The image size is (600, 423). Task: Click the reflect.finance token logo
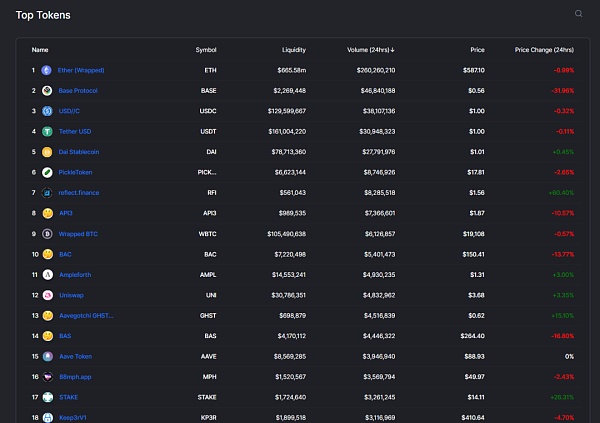(47, 193)
